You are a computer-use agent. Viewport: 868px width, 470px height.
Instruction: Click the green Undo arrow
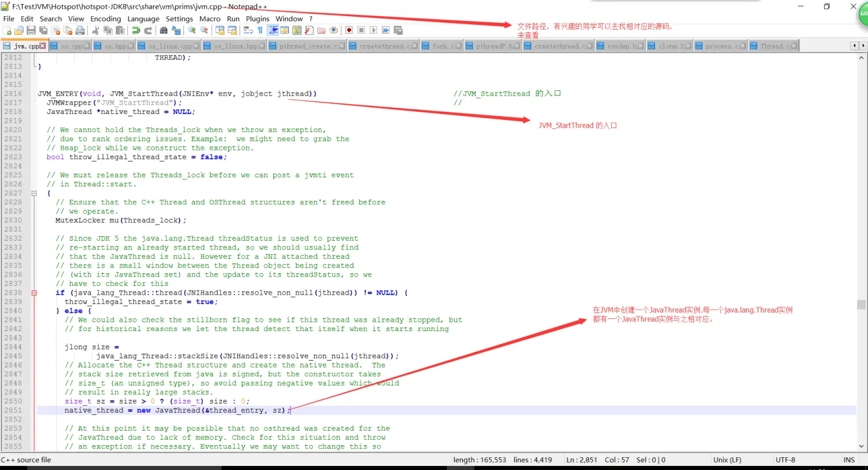pos(136,30)
